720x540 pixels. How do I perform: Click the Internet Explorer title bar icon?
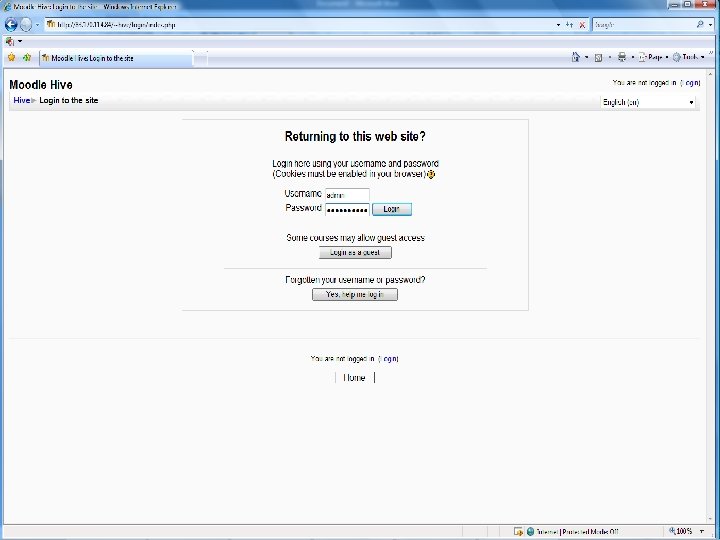(x=7, y=7)
